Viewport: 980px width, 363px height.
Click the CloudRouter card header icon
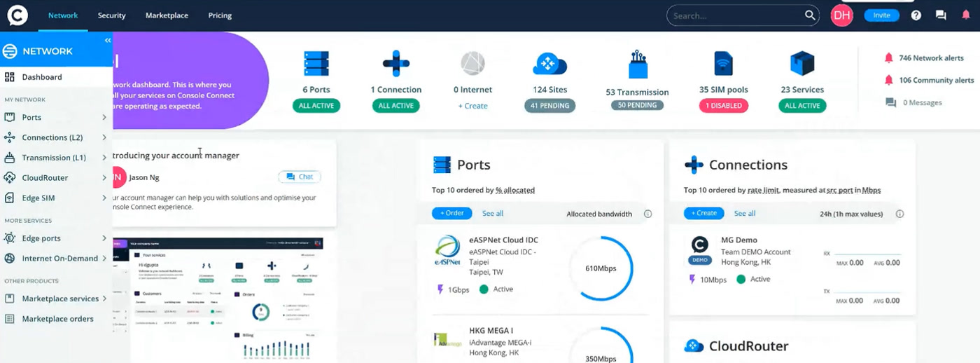coord(694,345)
